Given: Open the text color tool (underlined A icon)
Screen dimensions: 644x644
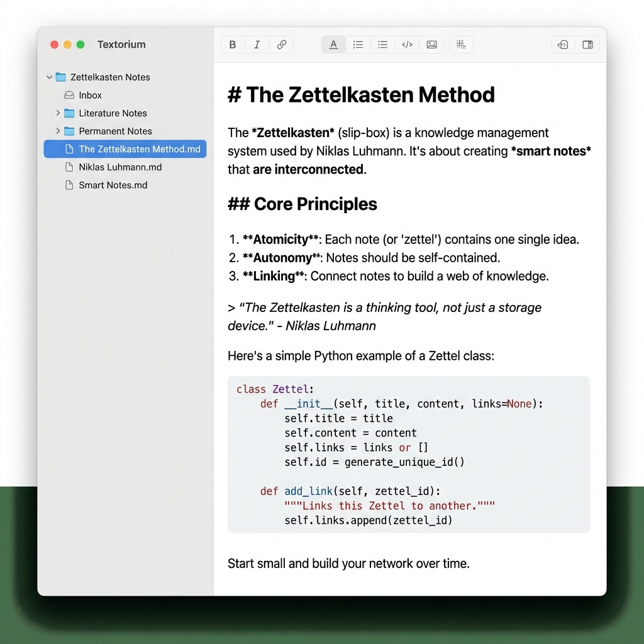Looking at the screenshot, I should [x=333, y=45].
